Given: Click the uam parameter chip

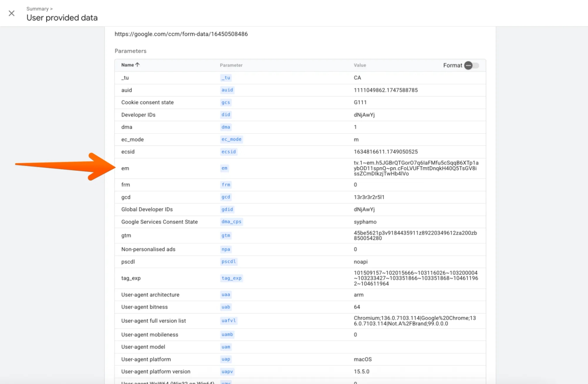Looking at the screenshot, I should click(x=226, y=347).
